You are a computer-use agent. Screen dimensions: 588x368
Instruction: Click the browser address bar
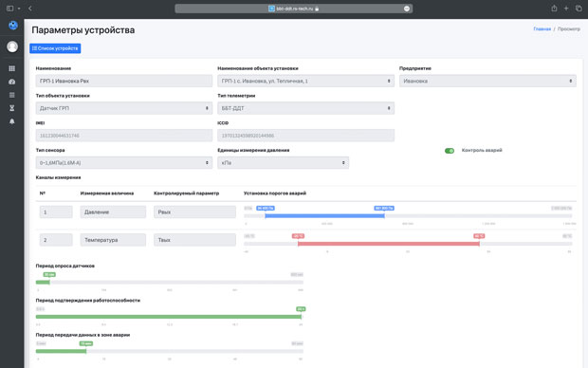click(x=294, y=9)
